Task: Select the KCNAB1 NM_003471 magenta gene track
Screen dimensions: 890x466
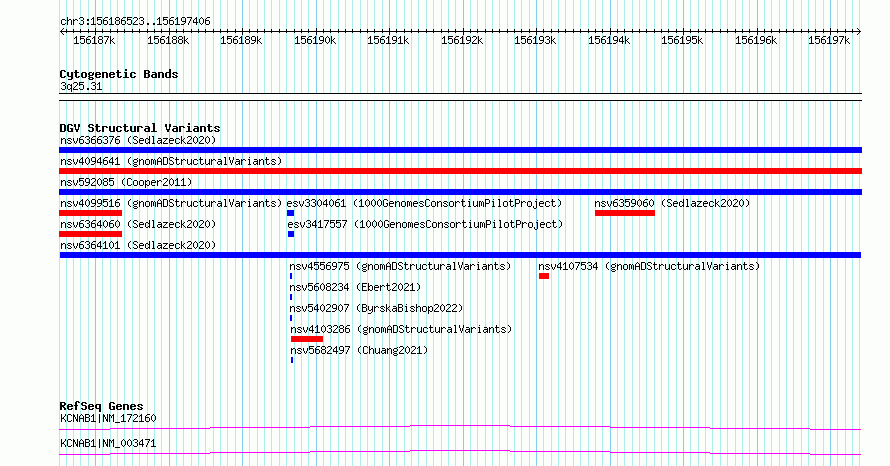Action: pos(460,452)
